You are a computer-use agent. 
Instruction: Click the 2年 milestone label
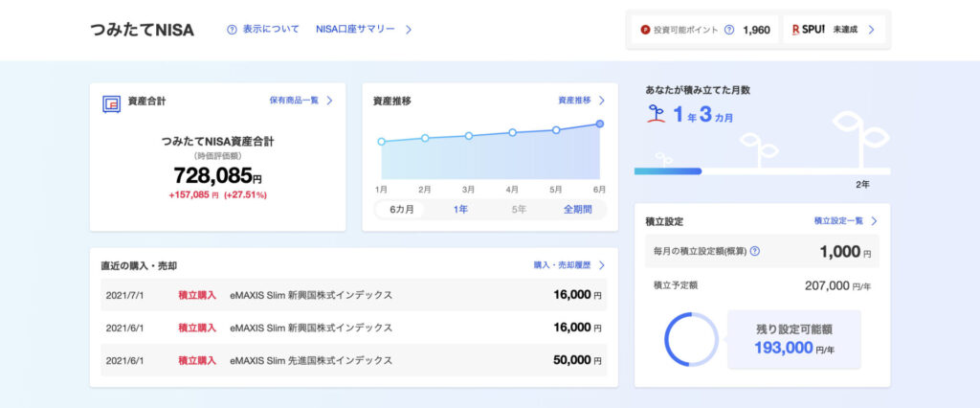pos(862,185)
